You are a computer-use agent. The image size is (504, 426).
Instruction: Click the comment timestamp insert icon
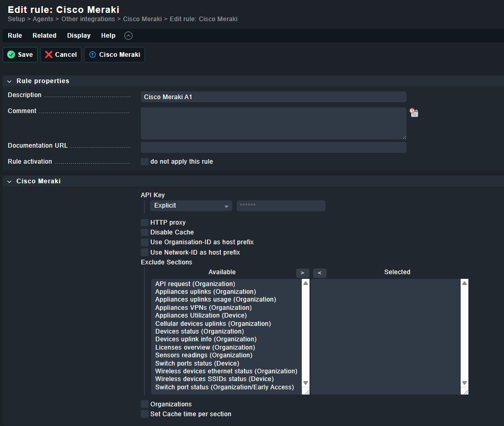pos(414,112)
